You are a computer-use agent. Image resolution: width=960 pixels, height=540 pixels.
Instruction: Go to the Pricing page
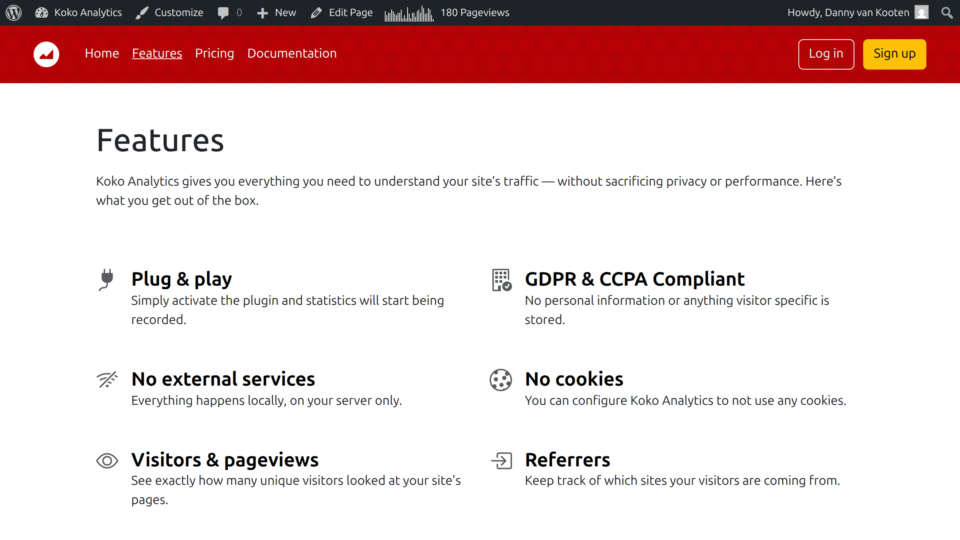coord(214,53)
